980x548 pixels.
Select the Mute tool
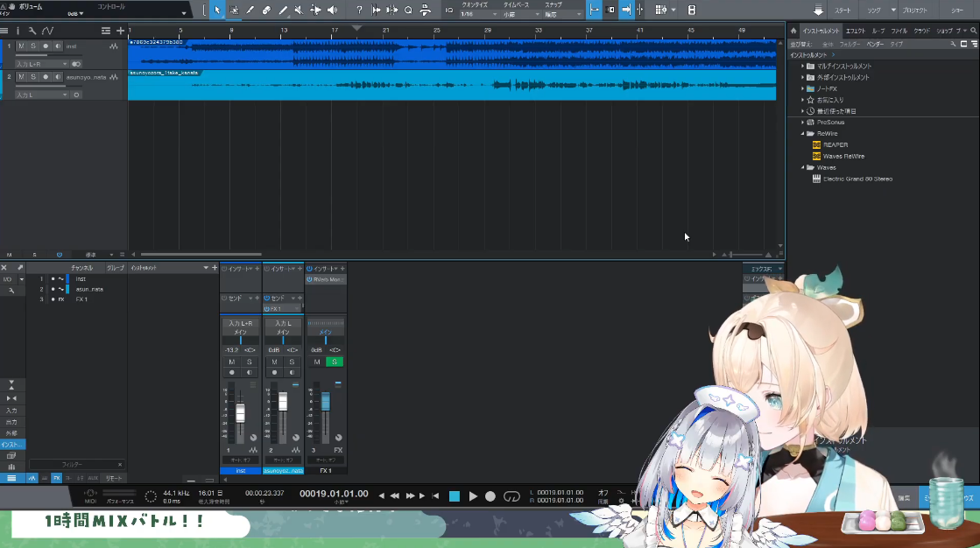(x=299, y=10)
